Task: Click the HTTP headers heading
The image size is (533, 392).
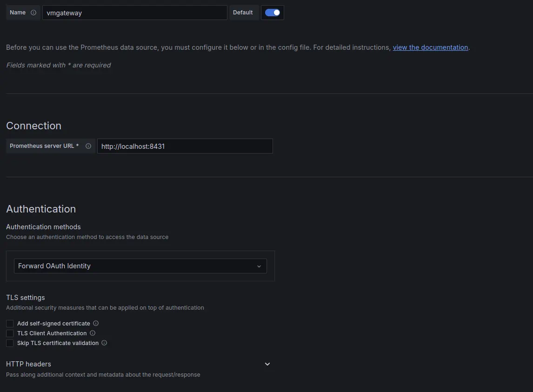Action: pos(28,364)
